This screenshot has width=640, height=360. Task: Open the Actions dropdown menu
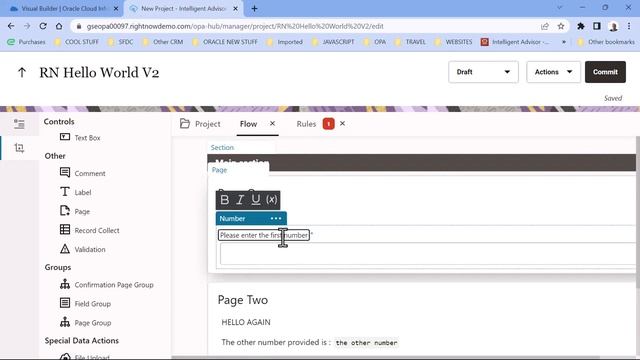coord(553,72)
